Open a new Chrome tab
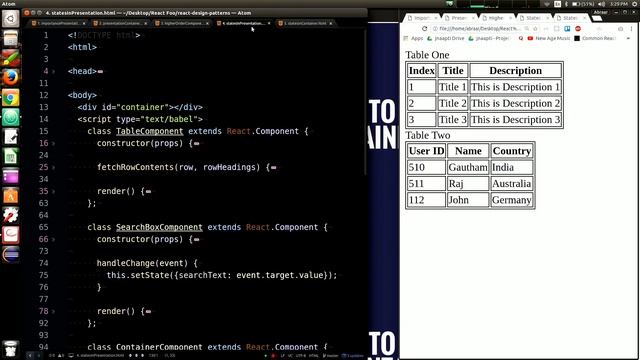 tap(597, 18)
